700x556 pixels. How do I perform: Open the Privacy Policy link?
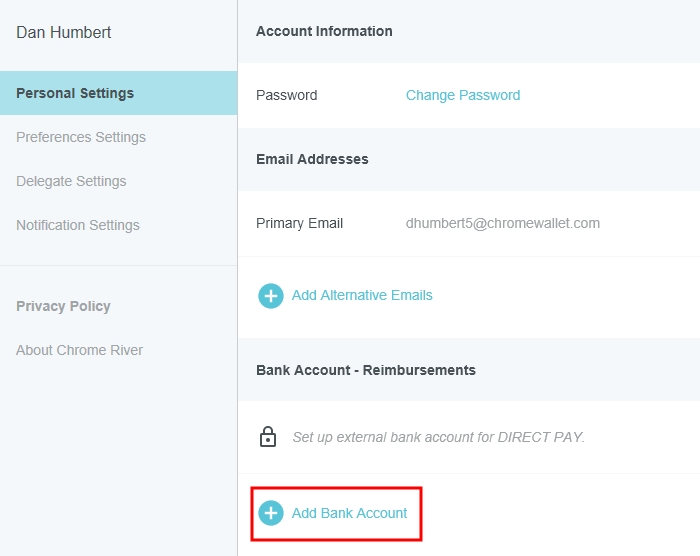click(x=63, y=306)
